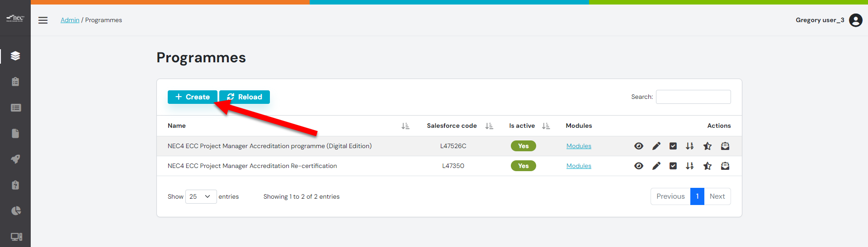Click envelope icon for Digital Edition programme
The height and width of the screenshot is (247, 868).
725,146
